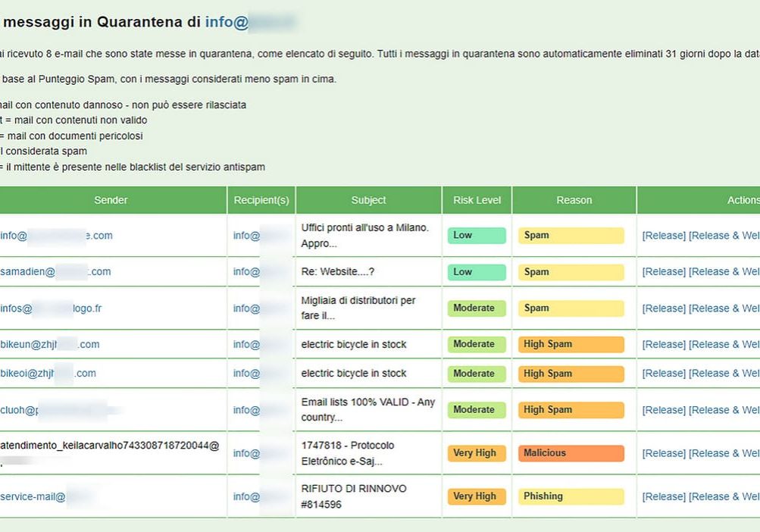Click the Phishing reason badge
This screenshot has width=760, height=532.
[571, 496]
